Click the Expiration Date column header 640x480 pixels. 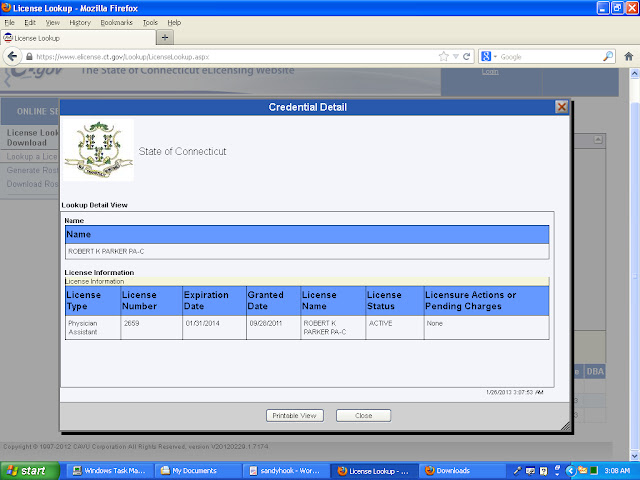pyautogui.click(x=214, y=300)
